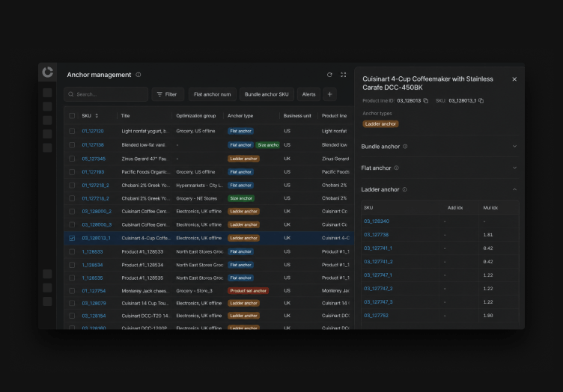
Task: Open SKU link 05_127345 in the table
Action: [x=94, y=159]
